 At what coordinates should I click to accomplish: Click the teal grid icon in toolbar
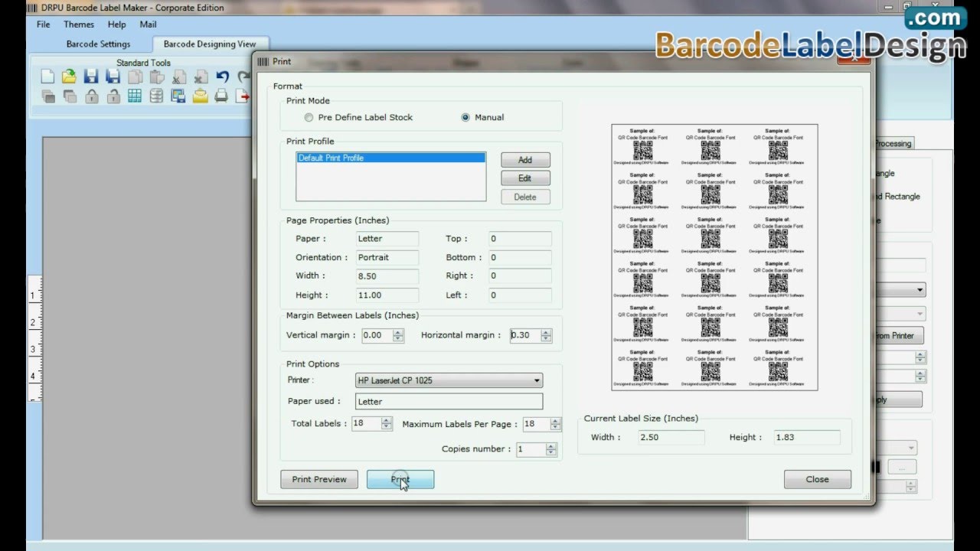(x=135, y=96)
